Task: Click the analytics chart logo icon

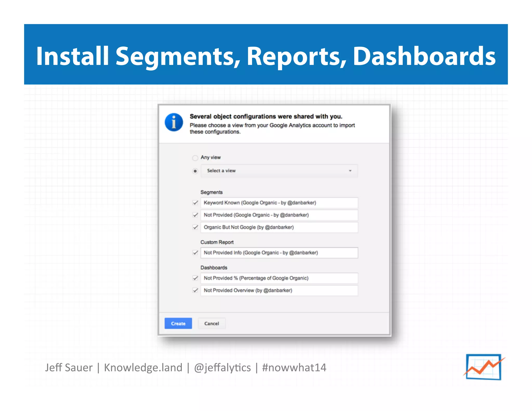Action: 484,367
